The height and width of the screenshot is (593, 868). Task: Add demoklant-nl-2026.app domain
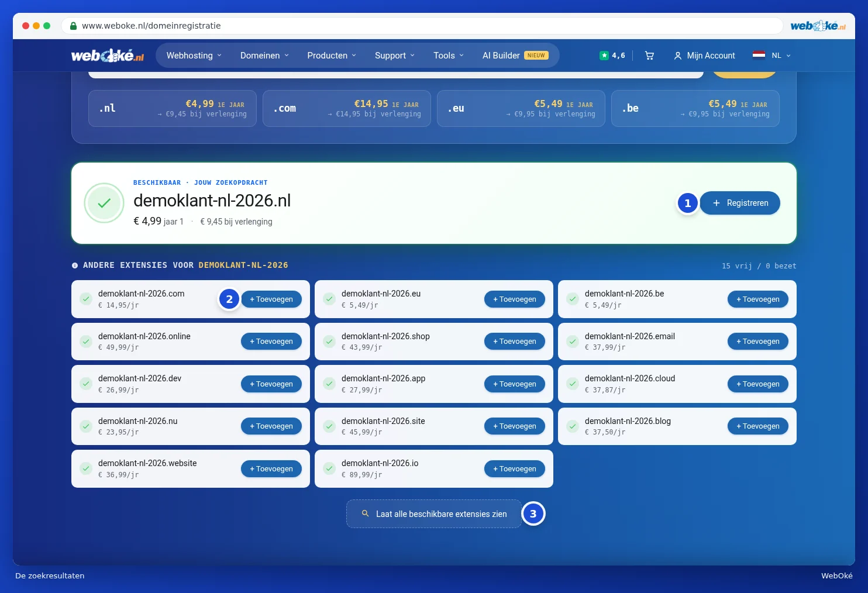click(515, 384)
